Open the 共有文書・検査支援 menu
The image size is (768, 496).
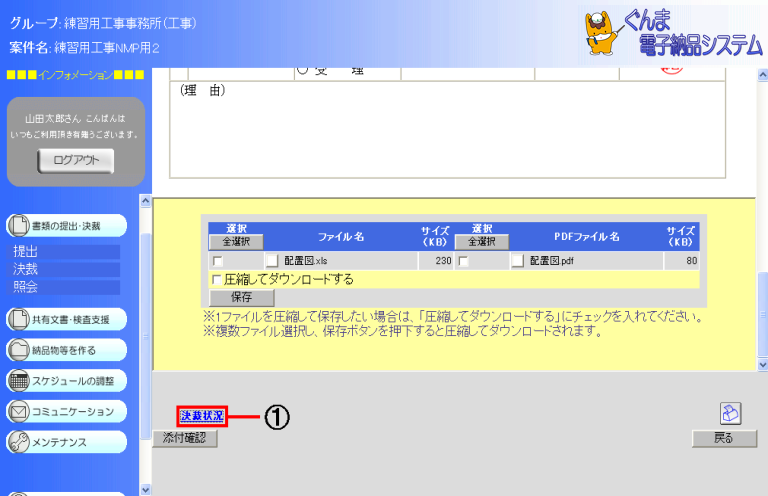point(67,319)
